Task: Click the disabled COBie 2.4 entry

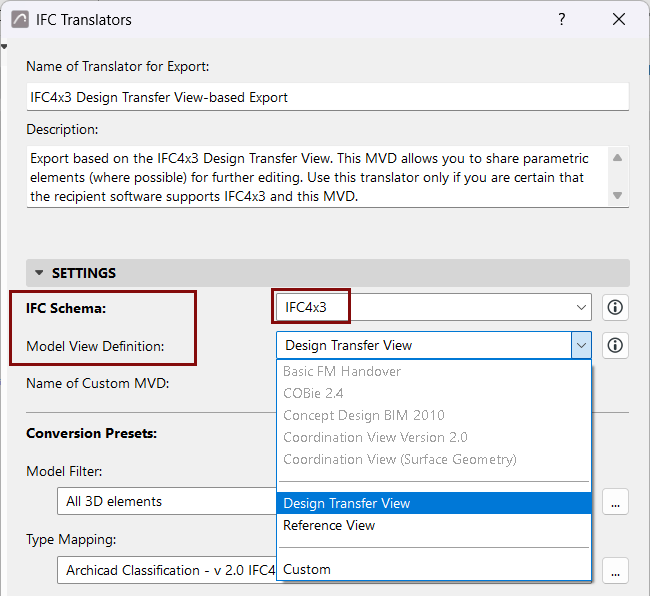Action: coord(434,393)
